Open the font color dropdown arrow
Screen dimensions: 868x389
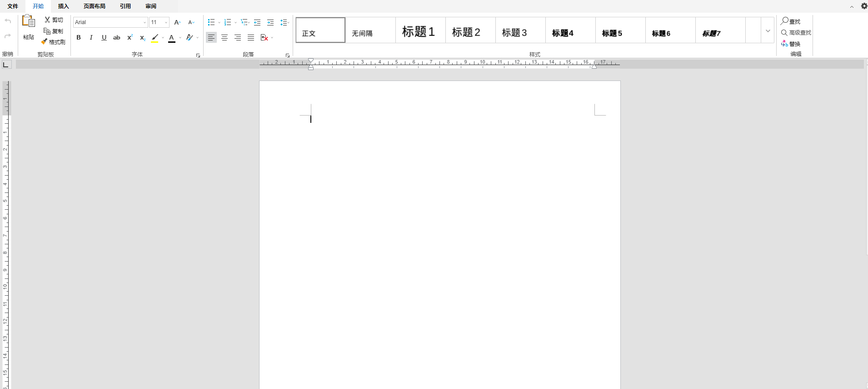180,38
